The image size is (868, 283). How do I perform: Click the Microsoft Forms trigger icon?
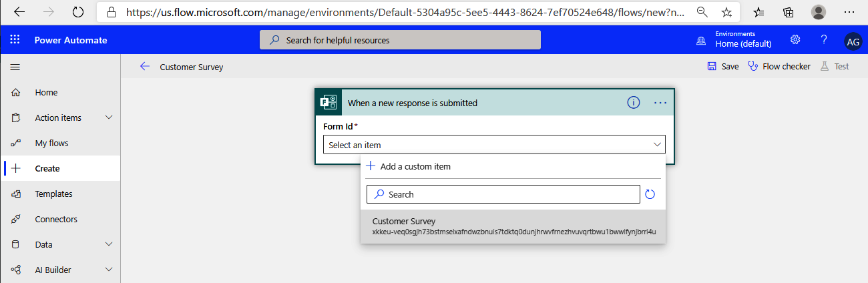tap(328, 103)
